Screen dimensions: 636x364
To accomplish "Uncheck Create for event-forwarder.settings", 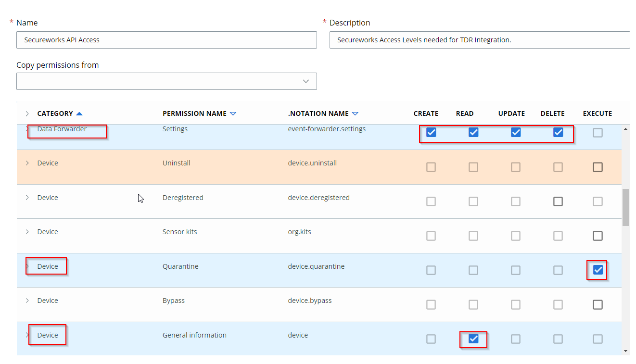I will click(x=431, y=133).
